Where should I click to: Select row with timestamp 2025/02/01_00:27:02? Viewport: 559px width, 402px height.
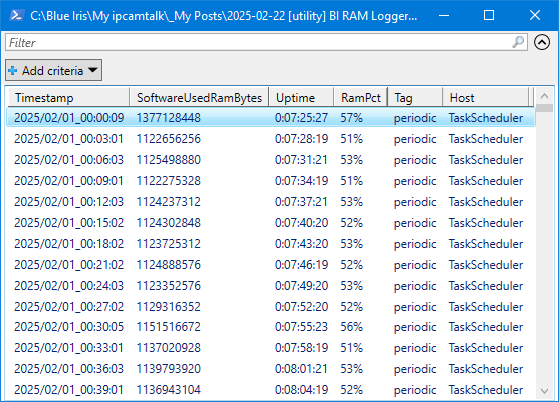click(271, 306)
